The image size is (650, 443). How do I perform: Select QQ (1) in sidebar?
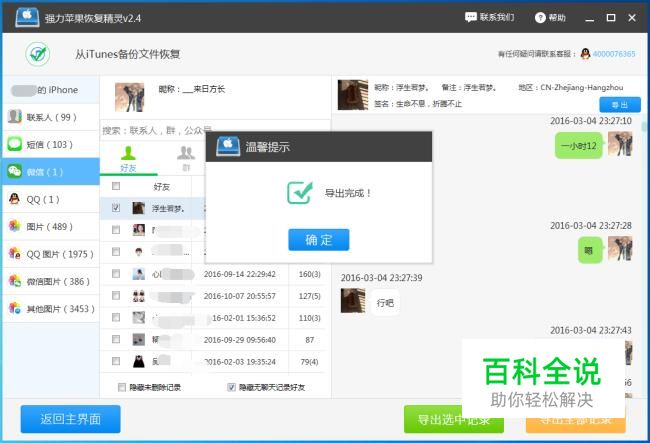click(x=51, y=199)
